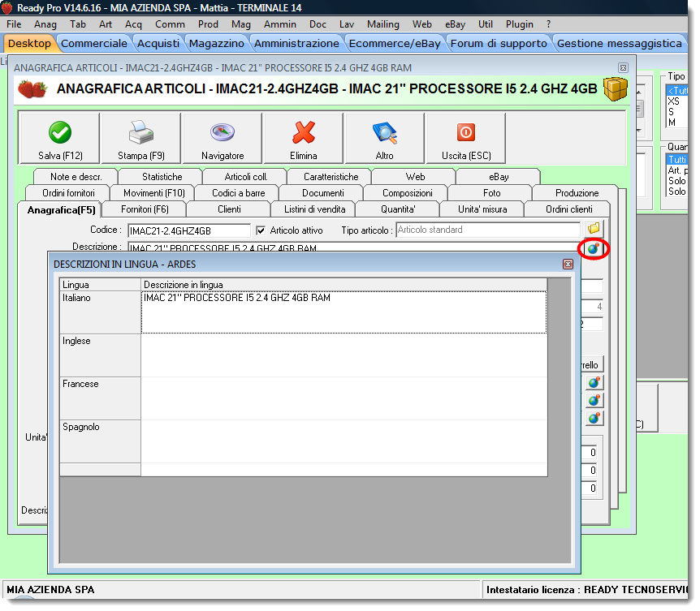The width and height of the screenshot is (700, 611).
Task: Open the Produzione tab
Action: click(x=577, y=193)
